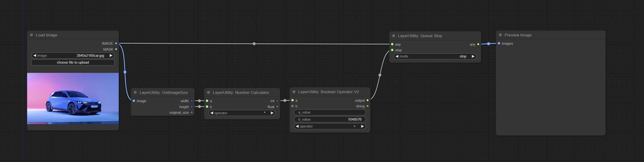Click the Load Image node title
The image size is (644, 162).
pos(46,35)
